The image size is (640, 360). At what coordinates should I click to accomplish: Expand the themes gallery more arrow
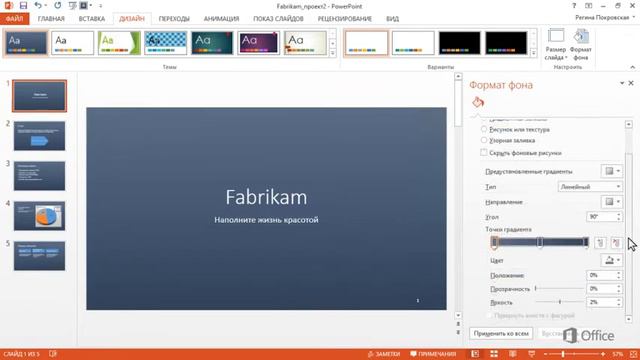click(x=332, y=53)
